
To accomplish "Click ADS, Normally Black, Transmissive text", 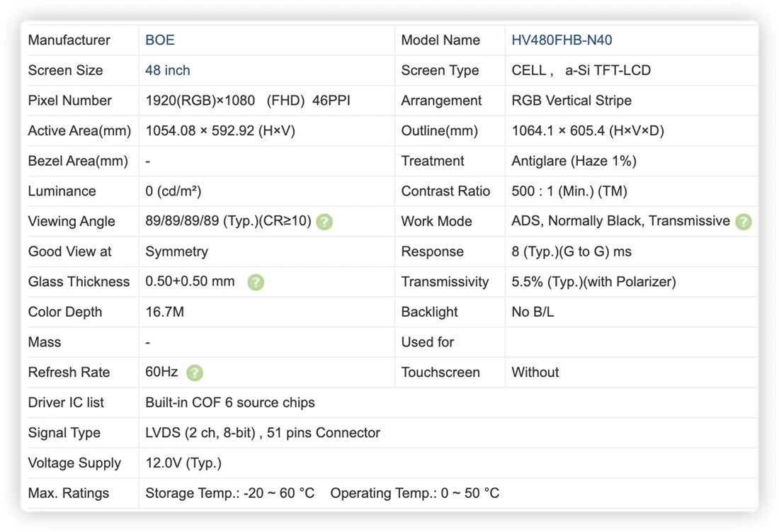I will click(x=620, y=221).
